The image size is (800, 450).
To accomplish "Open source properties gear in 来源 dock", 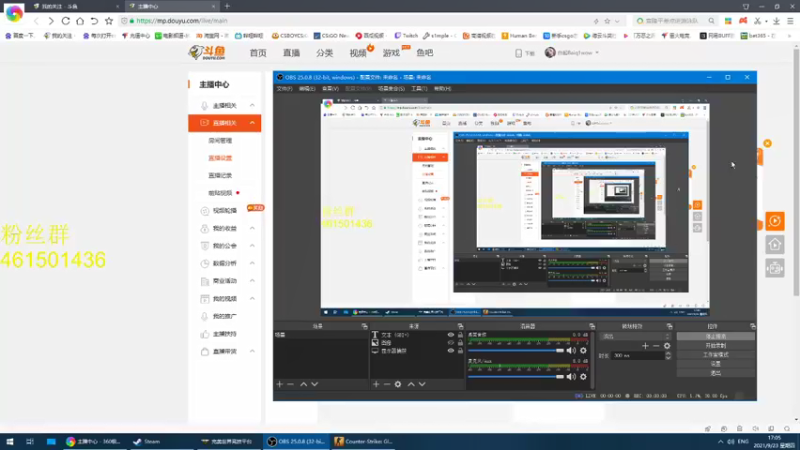I will coord(398,384).
